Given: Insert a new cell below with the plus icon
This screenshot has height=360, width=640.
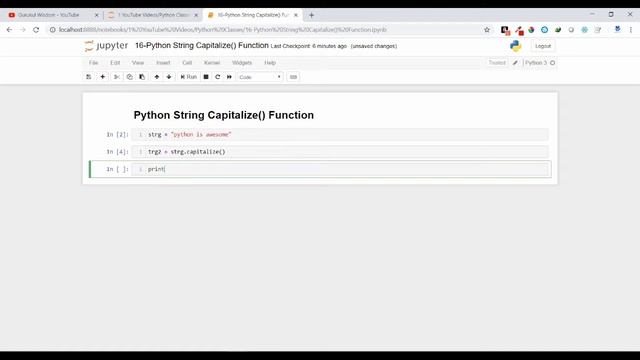Looking at the screenshot, I should (102, 77).
